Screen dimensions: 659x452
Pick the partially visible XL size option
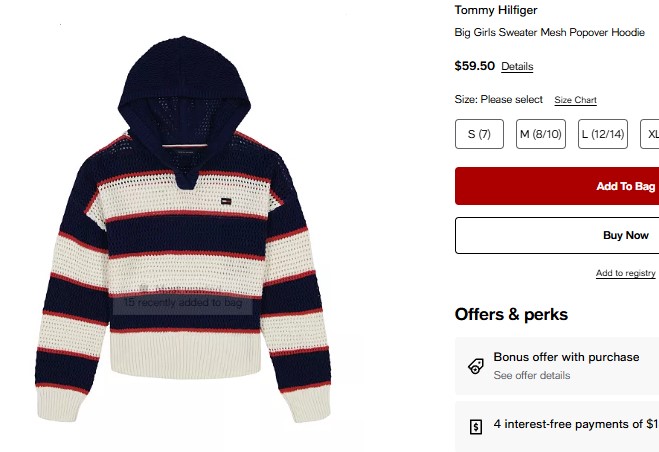pos(650,134)
